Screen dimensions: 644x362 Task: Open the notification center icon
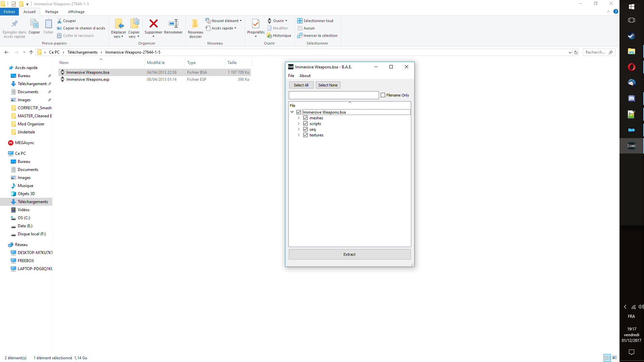coord(631,352)
